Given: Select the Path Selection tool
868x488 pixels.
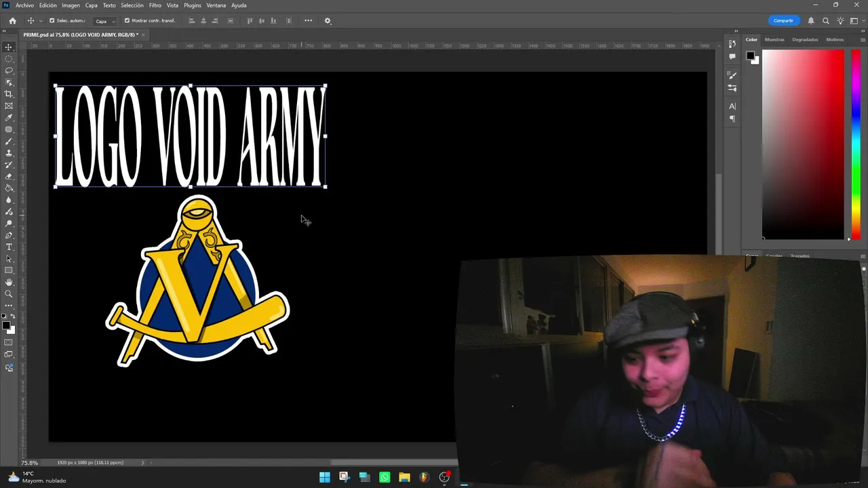Looking at the screenshot, I should coord(9,258).
